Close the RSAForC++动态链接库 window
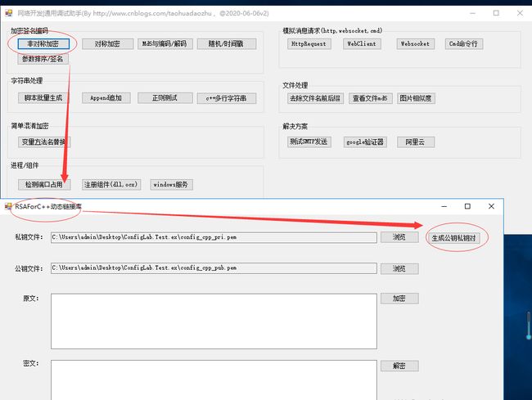This screenshot has width=532, height=400. pyautogui.click(x=491, y=206)
